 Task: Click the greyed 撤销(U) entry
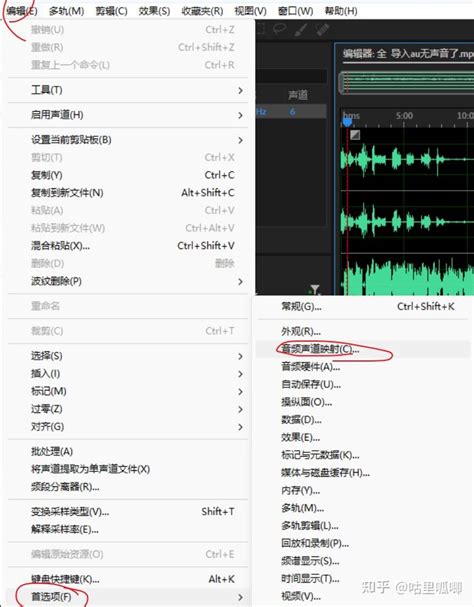128,30
